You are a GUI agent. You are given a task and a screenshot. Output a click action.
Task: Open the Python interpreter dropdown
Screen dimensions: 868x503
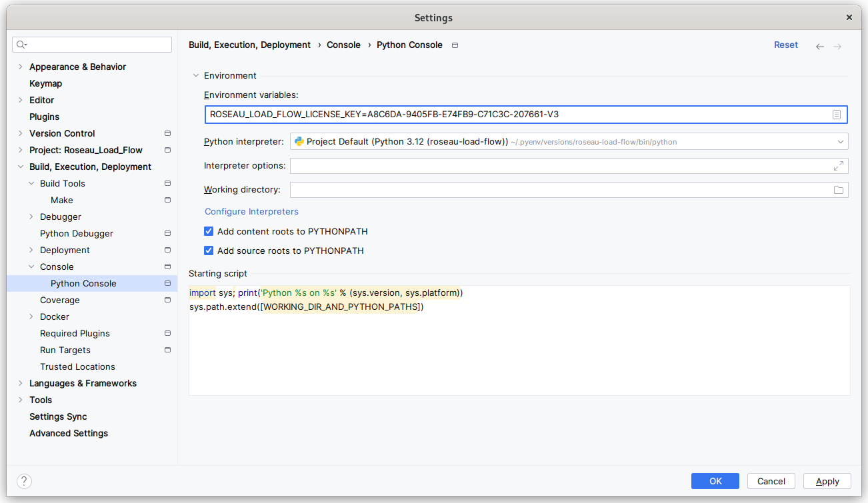(840, 141)
